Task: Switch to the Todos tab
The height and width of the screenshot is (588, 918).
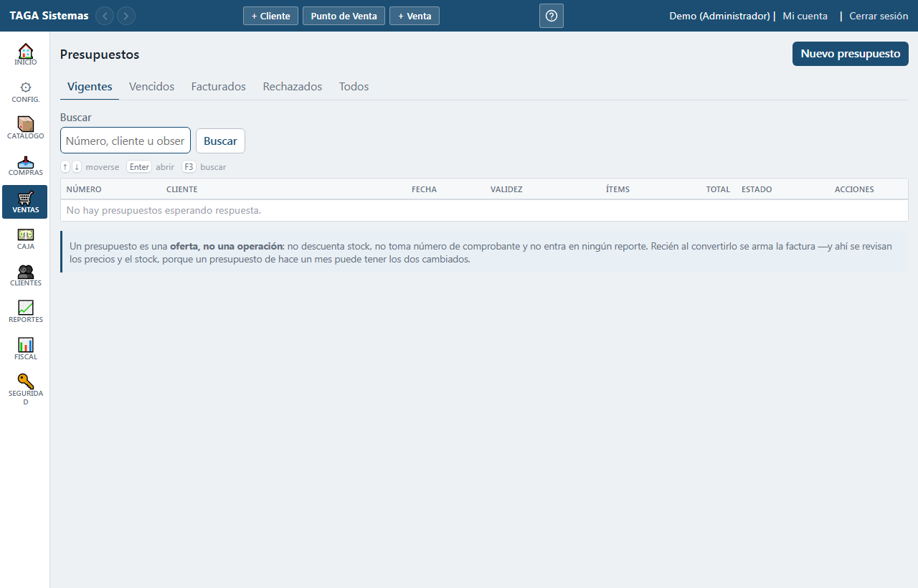Action: (354, 87)
